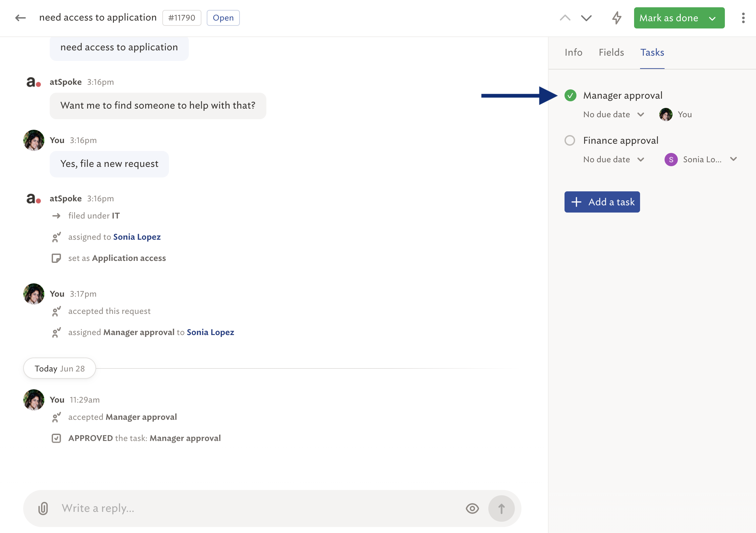Click 'Want me to find someone' message
The image size is (756, 533).
pos(158,106)
